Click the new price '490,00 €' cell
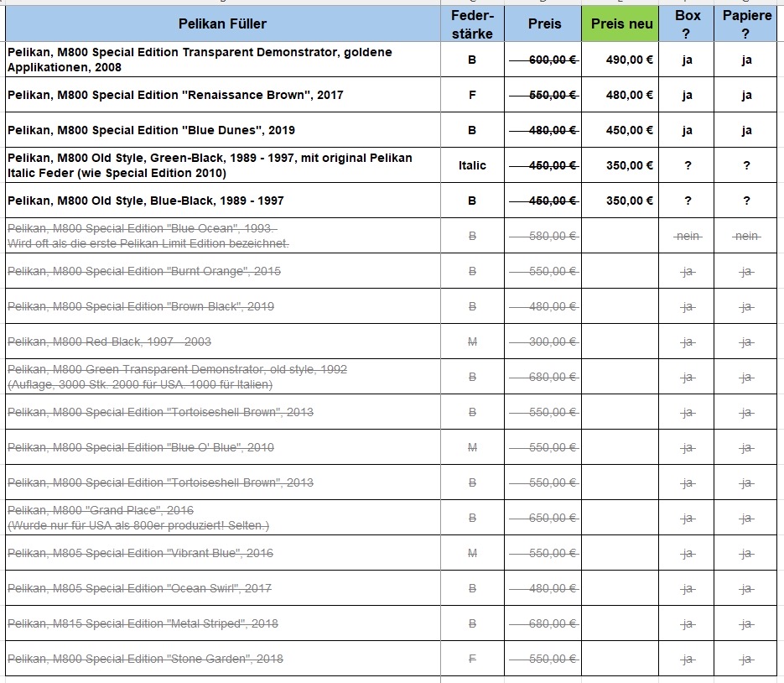Image resolution: width=784 pixels, height=683 pixels. coord(620,60)
